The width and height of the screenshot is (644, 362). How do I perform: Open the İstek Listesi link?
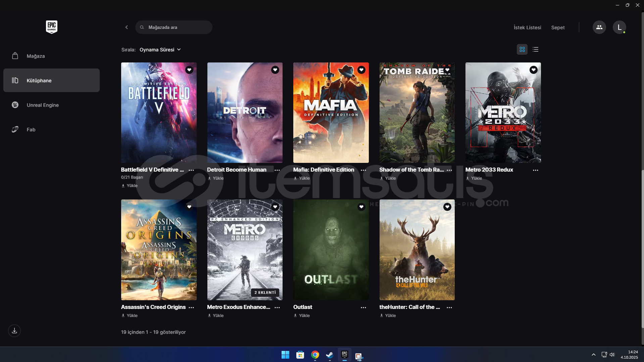pyautogui.click(x=527, y=28)
